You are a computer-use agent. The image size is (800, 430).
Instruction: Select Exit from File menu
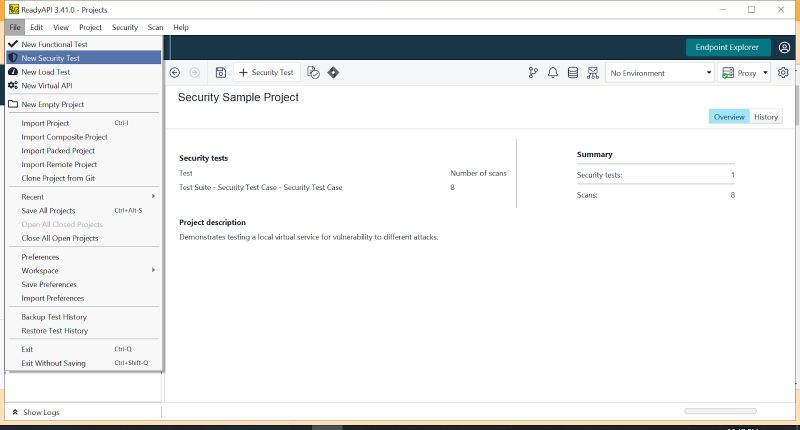tap(83, 349)
